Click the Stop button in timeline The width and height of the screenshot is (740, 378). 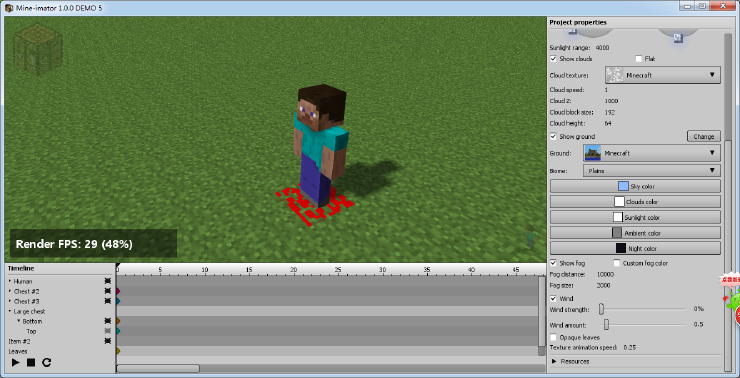click(31, 362)
